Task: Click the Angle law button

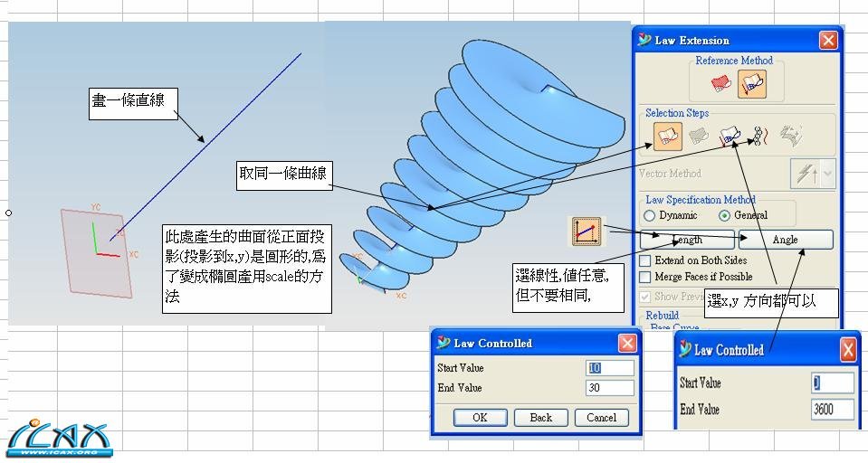Action: click(x=786, y=240)
